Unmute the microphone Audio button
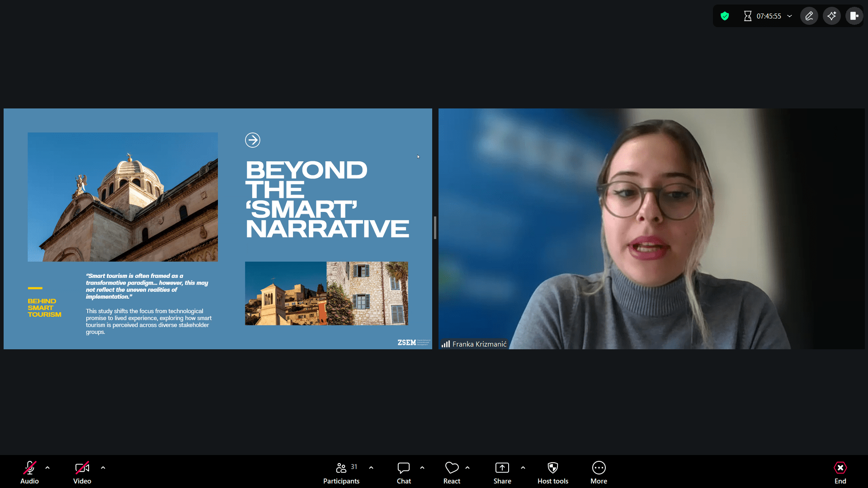The image size is (868, 488). (29, 472)
